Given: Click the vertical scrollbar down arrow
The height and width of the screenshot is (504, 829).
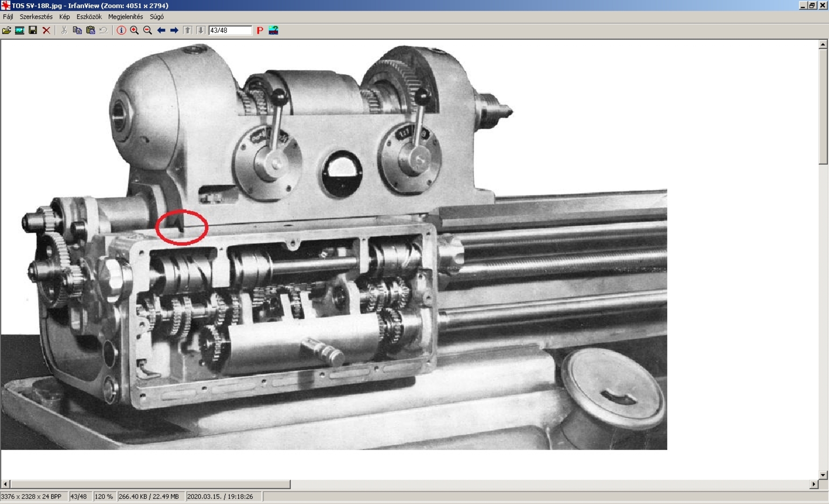Looking at the screenshot, I should (823, 475).
